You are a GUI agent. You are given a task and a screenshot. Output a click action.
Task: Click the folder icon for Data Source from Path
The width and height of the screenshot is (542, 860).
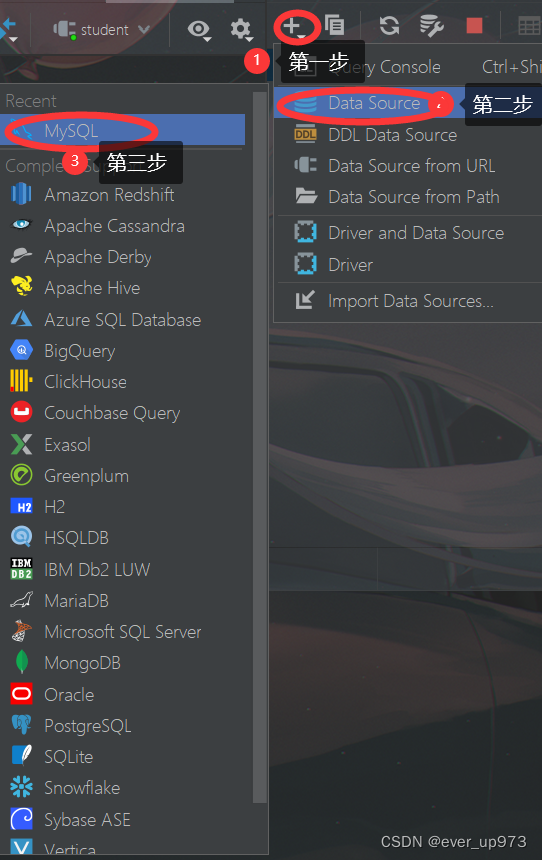pos(306,196)
